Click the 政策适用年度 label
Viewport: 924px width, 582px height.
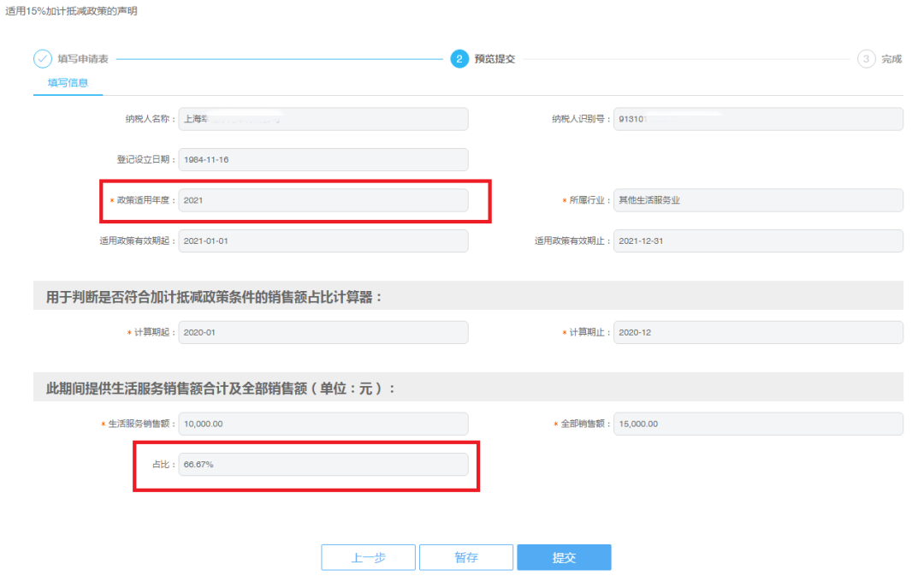143,200
